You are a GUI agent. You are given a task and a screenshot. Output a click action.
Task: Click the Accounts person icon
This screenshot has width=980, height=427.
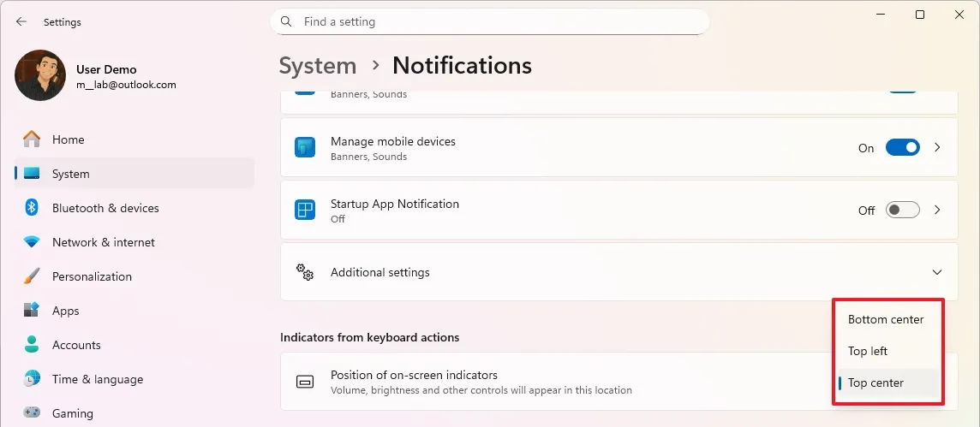[32, 345]
